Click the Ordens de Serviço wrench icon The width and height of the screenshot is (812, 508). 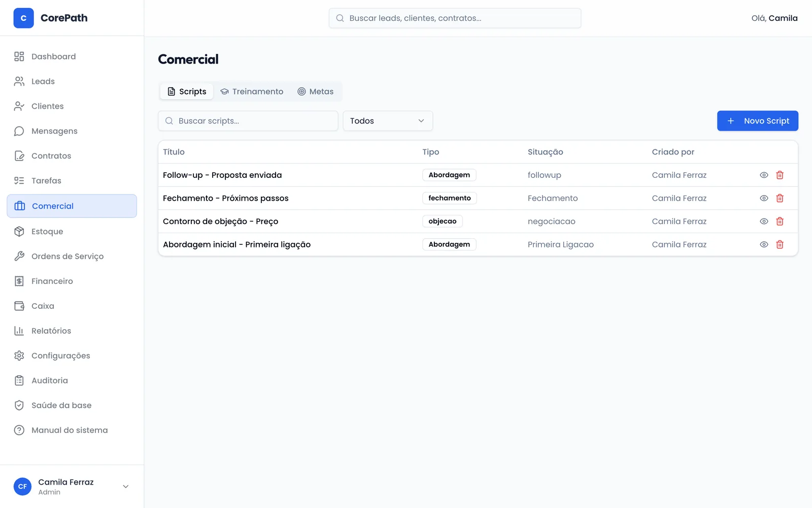19,257
